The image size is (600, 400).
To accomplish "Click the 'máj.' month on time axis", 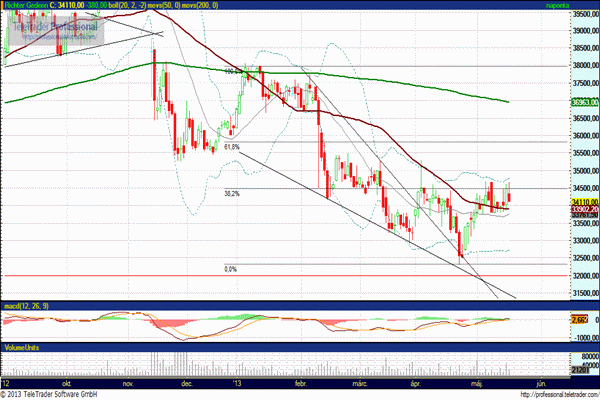I will click(477, 383).
